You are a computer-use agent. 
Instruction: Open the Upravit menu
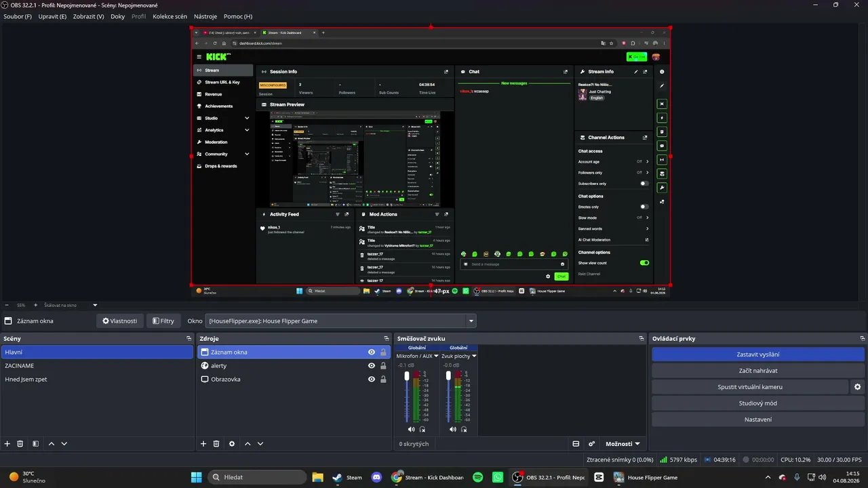[x=53, y=16]
